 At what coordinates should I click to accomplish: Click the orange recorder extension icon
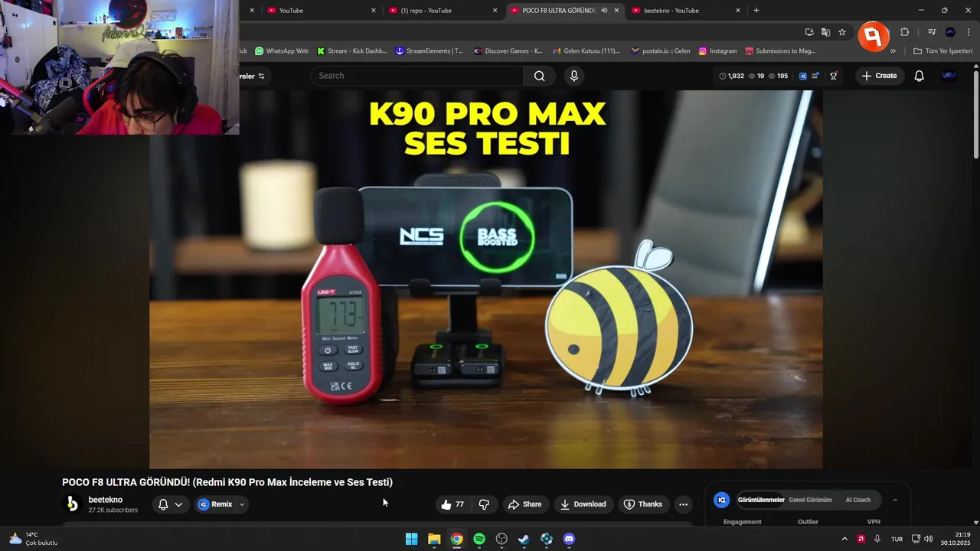point(873,35)
